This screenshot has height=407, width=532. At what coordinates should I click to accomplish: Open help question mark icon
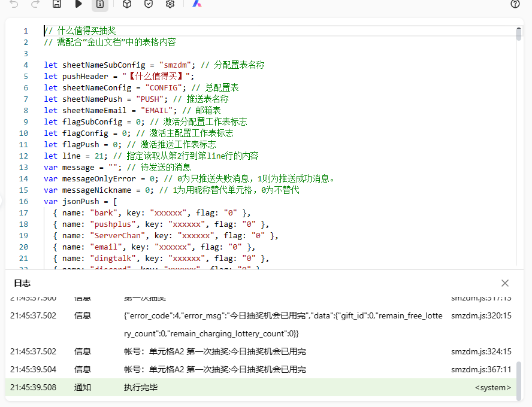515,4
